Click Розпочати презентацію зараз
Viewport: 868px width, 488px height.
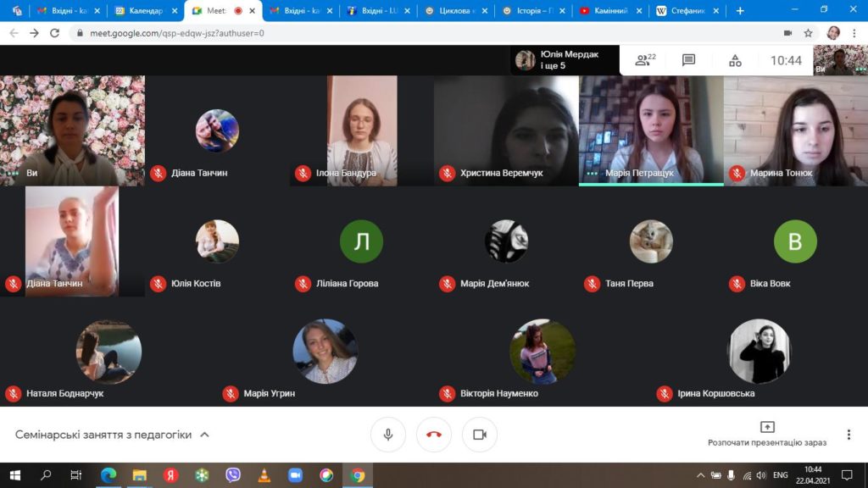tap(766, 434)
